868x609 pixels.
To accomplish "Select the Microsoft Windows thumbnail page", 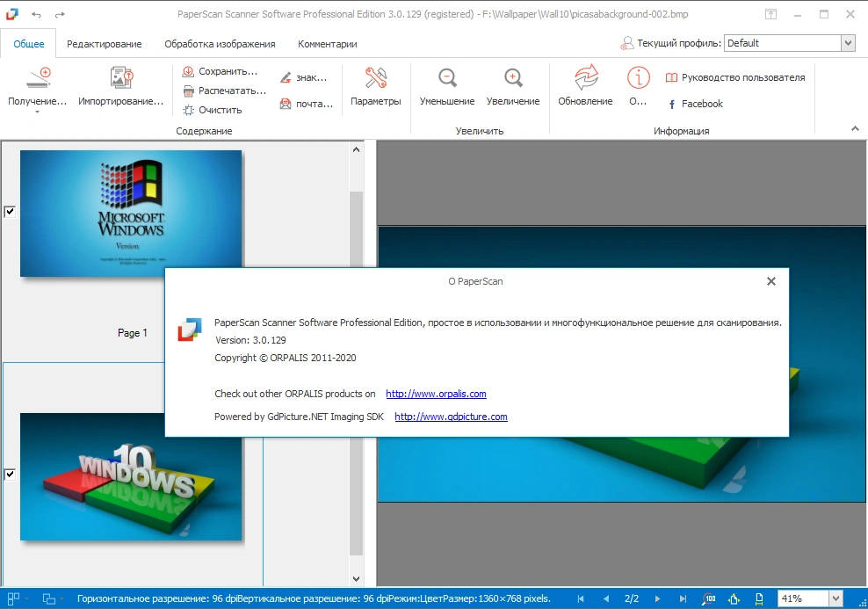I will pyautogui.click(x=131, y=214).
